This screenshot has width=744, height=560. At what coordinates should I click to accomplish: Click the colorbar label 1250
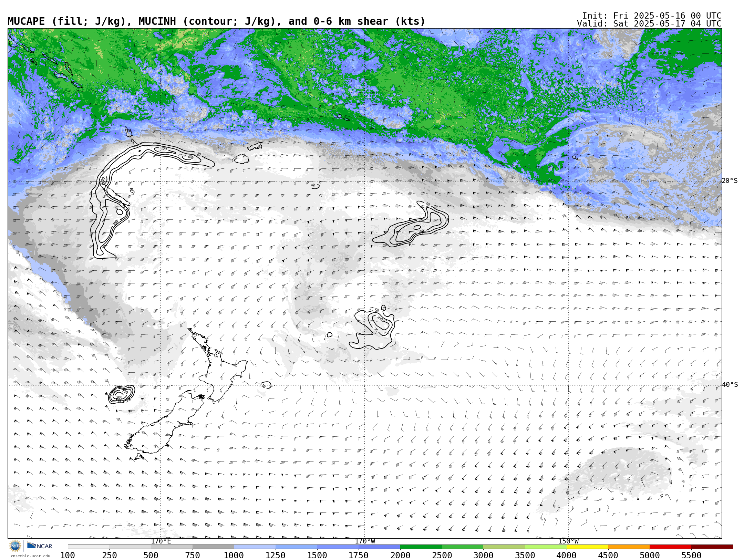(276, 556)
